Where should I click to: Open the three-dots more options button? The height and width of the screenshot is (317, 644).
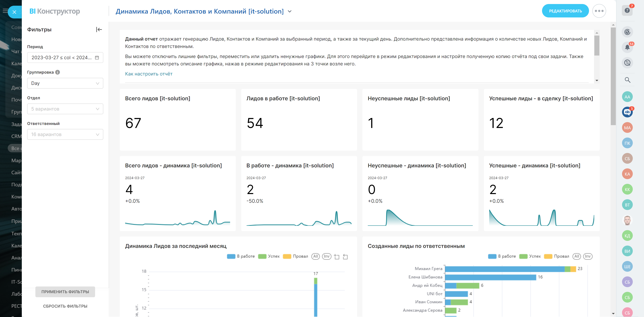[x=599, y=11]
